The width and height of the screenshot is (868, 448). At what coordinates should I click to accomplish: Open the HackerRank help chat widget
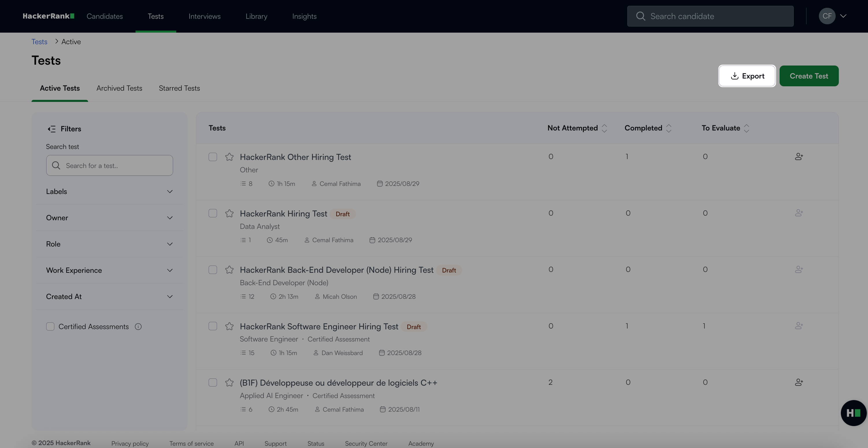click(x=853, y=413)
